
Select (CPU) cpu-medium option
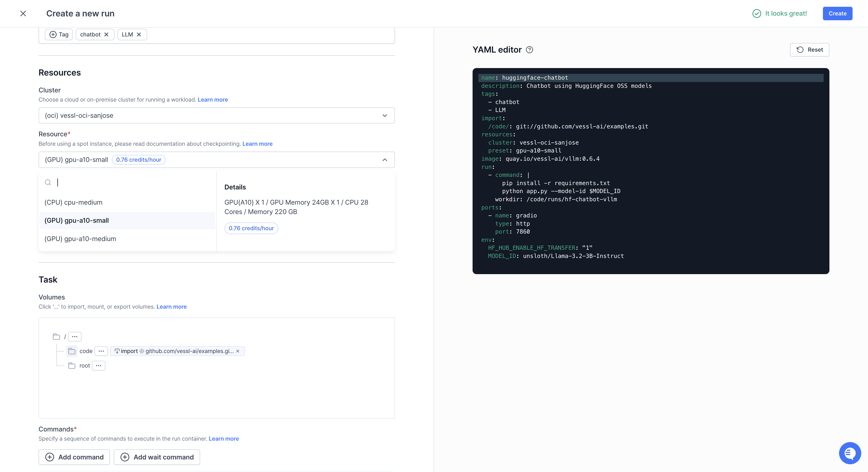[x=74, y=202]
